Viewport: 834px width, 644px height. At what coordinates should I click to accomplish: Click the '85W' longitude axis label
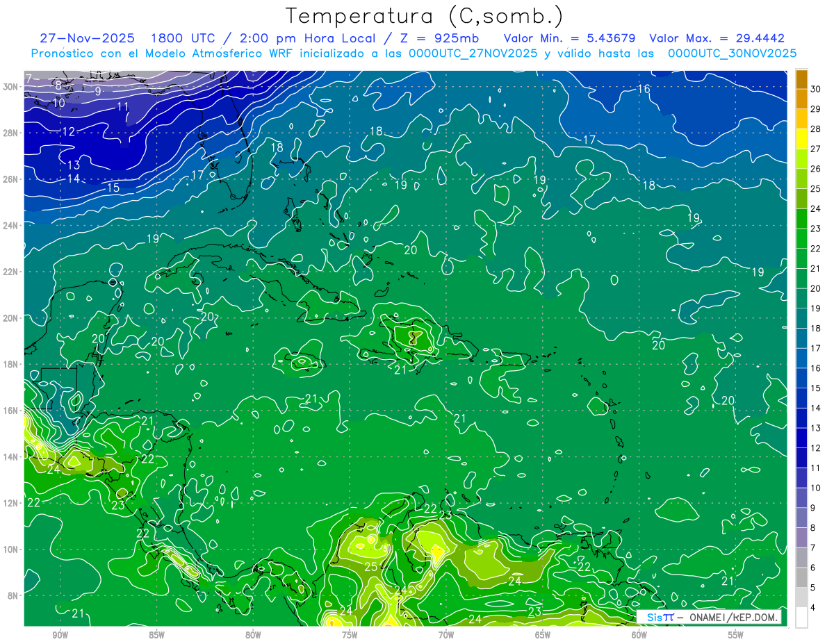point(156,635)
